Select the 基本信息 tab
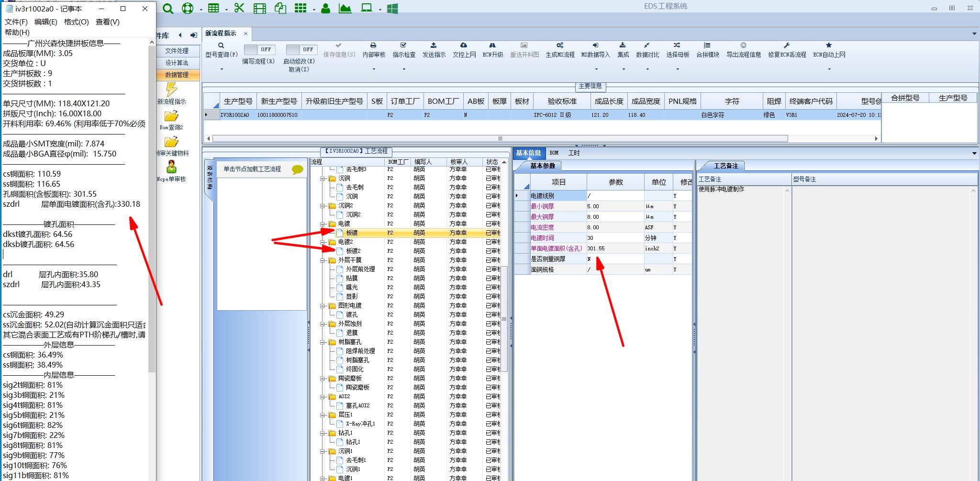 click(x=528, y=153)
